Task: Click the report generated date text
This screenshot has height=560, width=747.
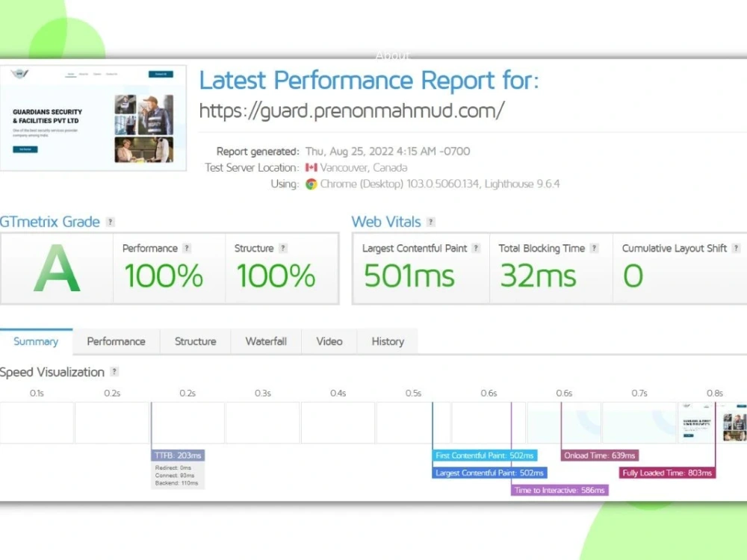Action: click(387, 152)
